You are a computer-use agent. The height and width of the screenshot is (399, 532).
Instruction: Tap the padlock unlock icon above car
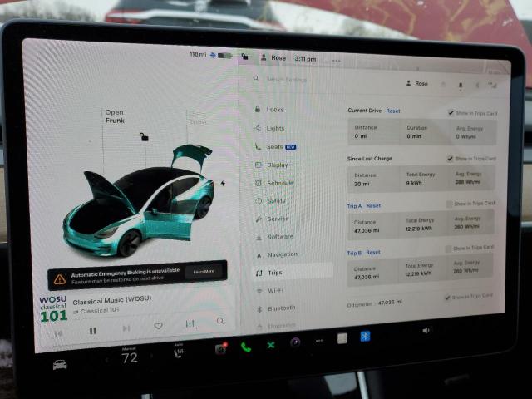pos(144,136)
